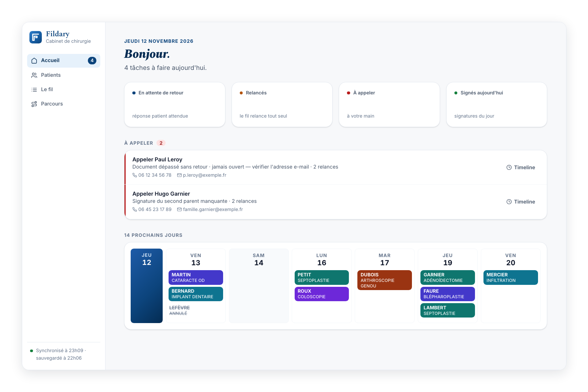
Task: Click the clock icon in Hugo Garnier's row
Action: (x=509, y=202)
